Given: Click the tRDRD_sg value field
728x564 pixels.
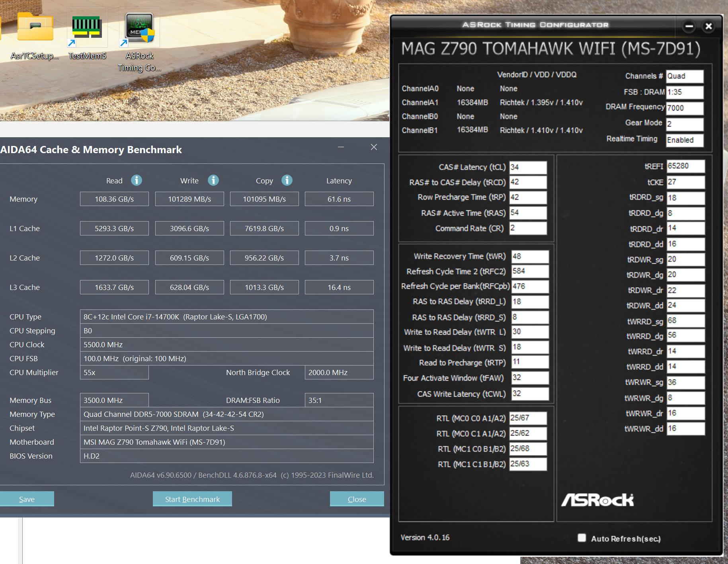Looking at the screenshot, I should coord(686,198).
